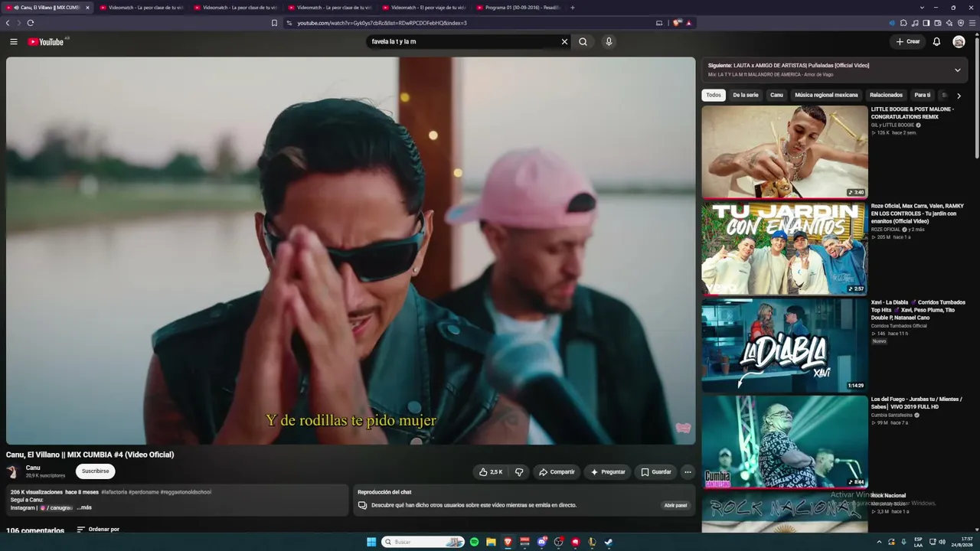This screenshot has width=980, height=551.
Task: Select the De la serie chip
Action: (746, 96)
